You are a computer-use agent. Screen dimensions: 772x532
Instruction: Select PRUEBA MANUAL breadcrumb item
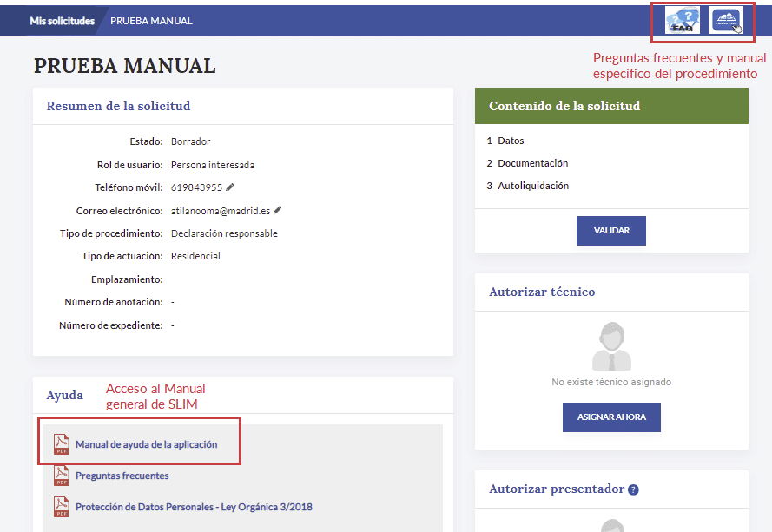(x=151, y=21)
